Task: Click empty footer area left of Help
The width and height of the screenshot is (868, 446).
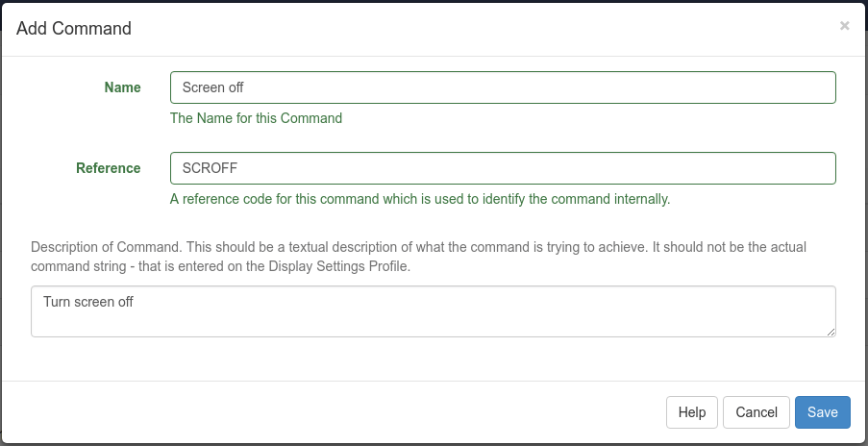Action: click(336, 412)
